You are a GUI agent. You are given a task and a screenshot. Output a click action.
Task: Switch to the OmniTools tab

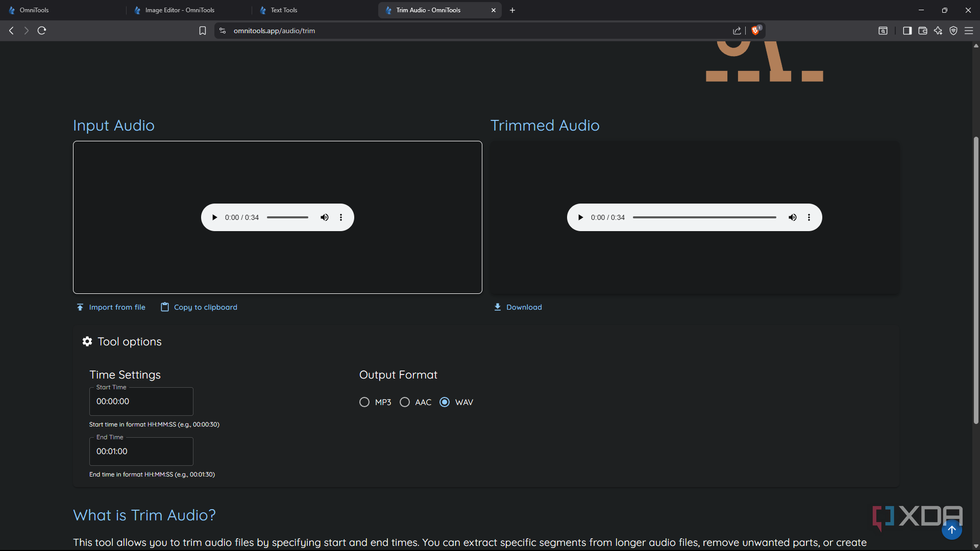click(64, 10)
